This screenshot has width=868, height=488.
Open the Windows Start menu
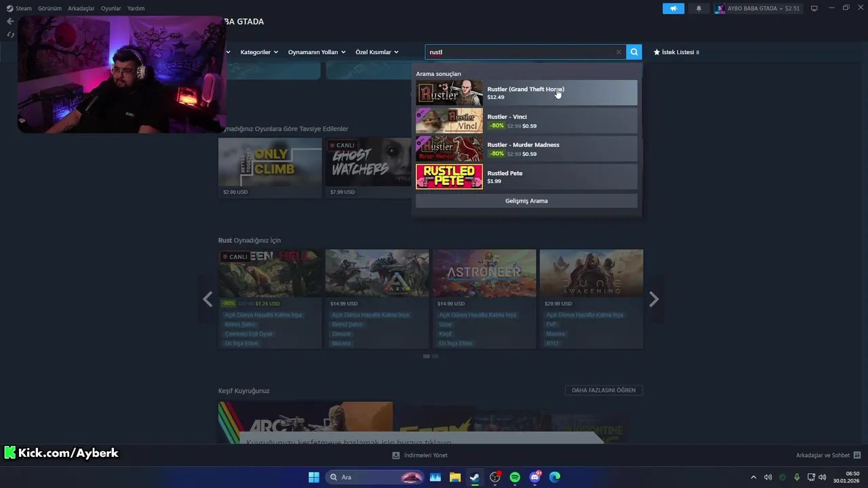point(314,477)
